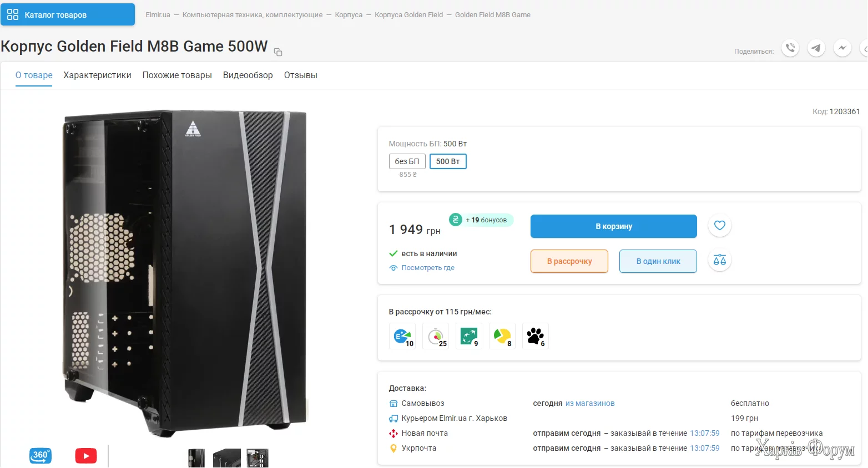
Task: Open the "Корпуса Golden Field" breadcrumb link
Action: [408, 15]
